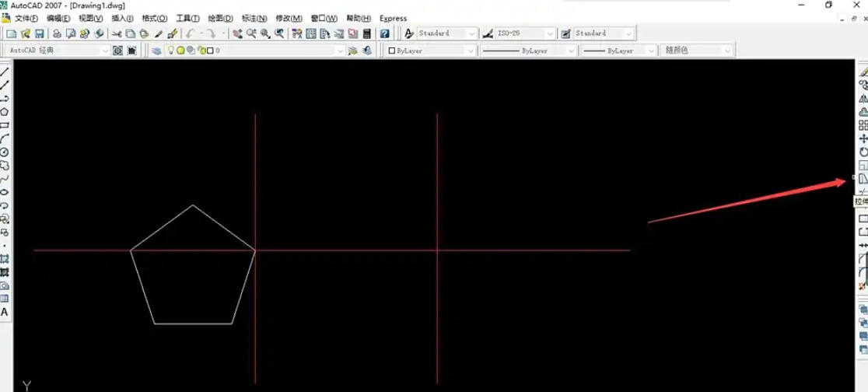Open the 文件(F) menu
Screen dimensions: 868x392
(26, 18)
